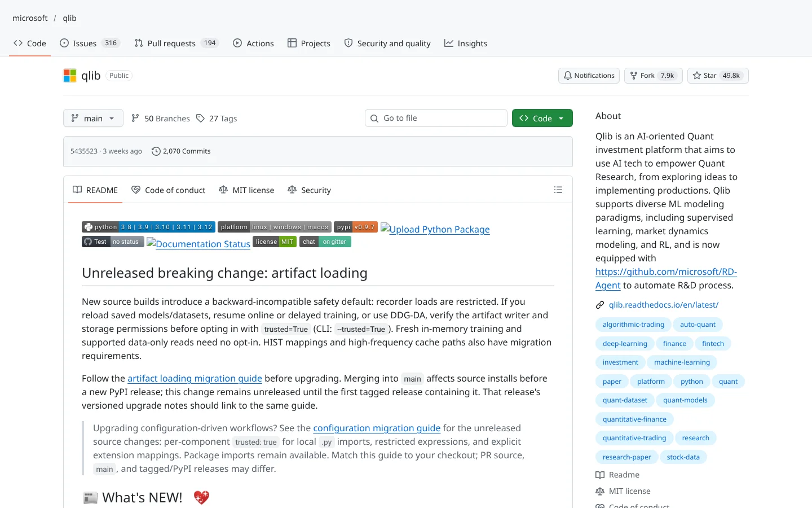Viewport: 812px width, 508px height.
Task: Click the qlib repository logo icon
Action: [70, 76]
